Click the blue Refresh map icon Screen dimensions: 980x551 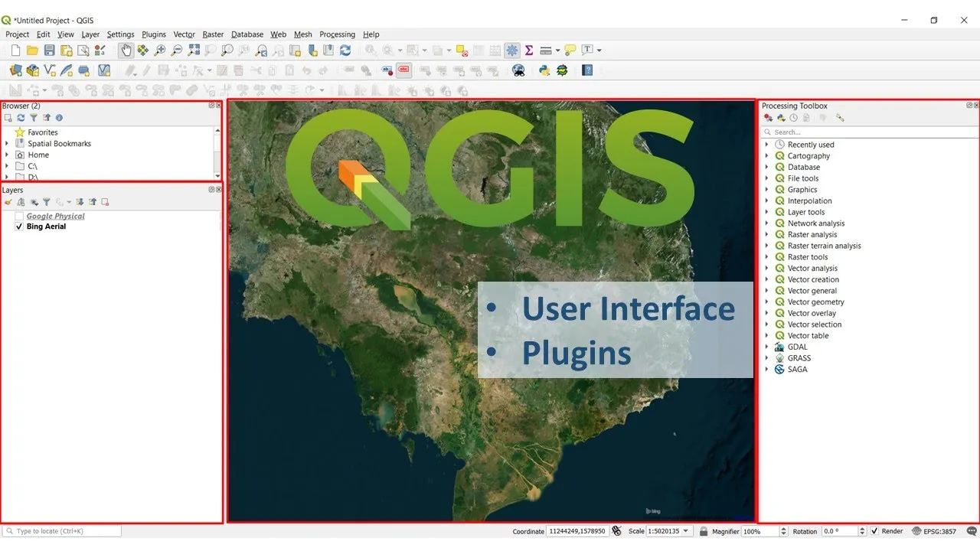point(345,51)
